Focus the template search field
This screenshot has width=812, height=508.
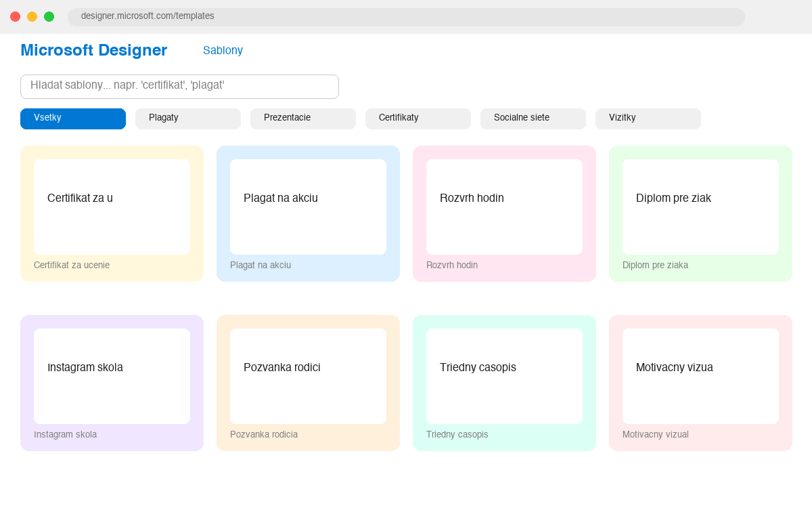tap(179, 87)
